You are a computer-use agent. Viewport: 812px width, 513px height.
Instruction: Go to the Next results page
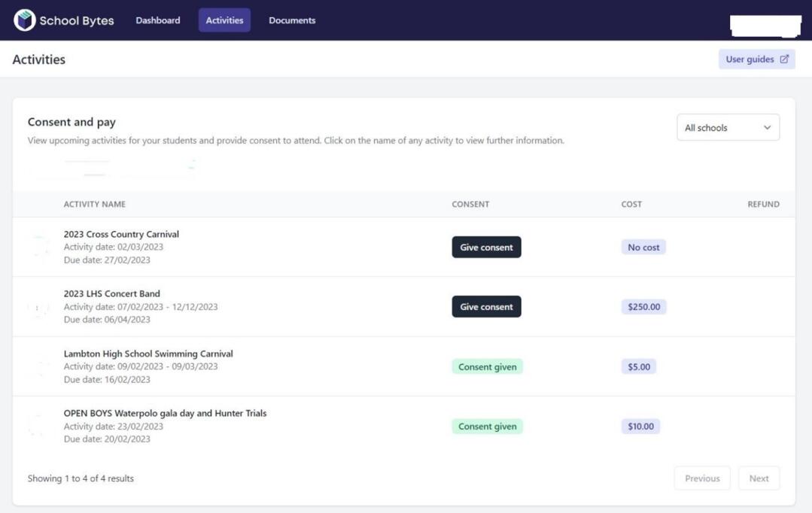pyautogui.click(x=759, y=478)
